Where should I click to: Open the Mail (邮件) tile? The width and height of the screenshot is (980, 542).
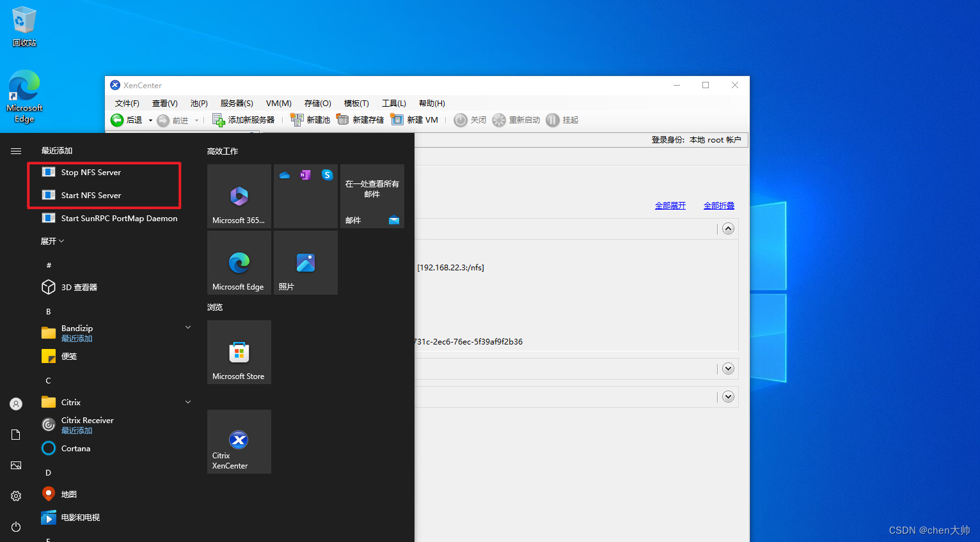pyautogui.click(x=372, y=196)
